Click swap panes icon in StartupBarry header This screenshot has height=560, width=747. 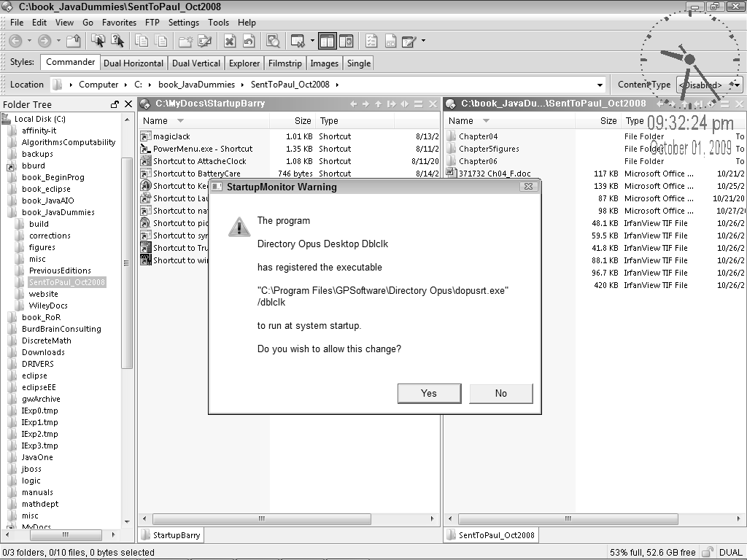[x=405, y=104]
